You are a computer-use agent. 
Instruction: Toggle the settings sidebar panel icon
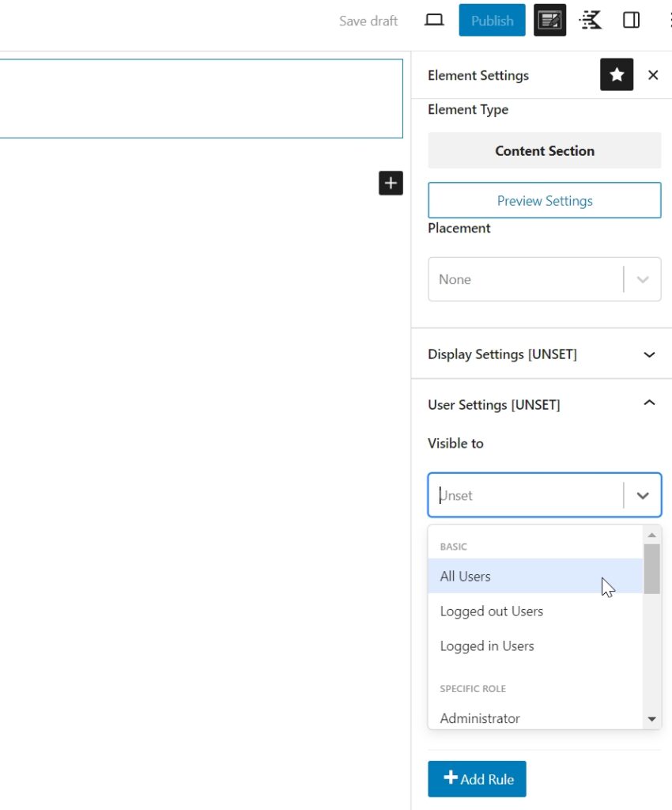[631, 21]
